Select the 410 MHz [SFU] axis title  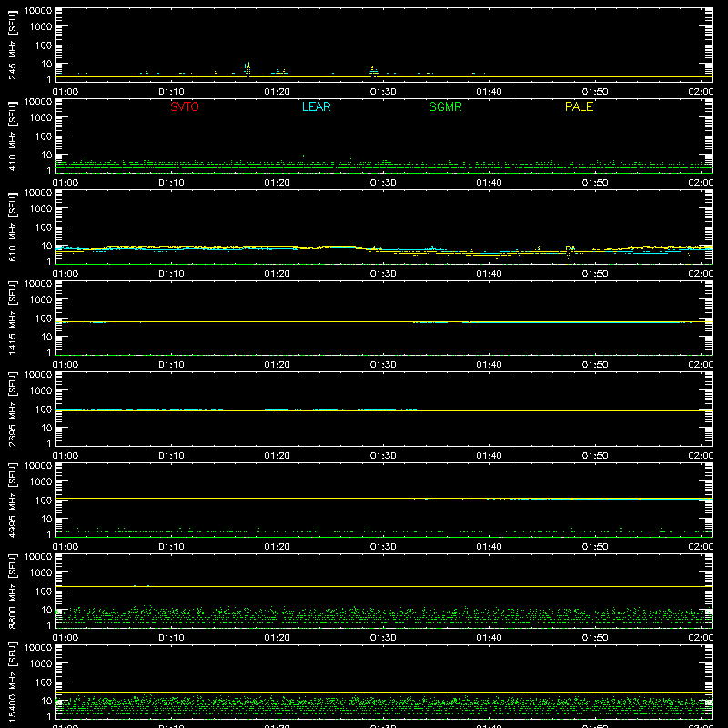(13, 136)
